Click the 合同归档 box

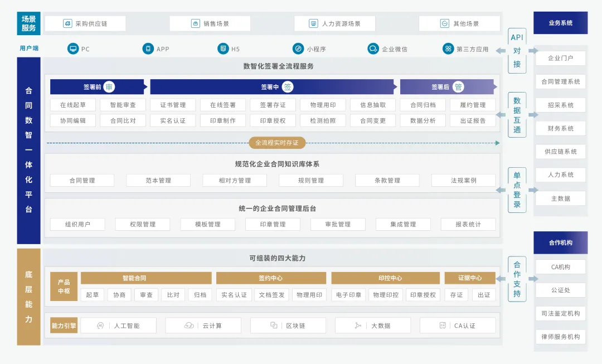click(x=423, y=105)
